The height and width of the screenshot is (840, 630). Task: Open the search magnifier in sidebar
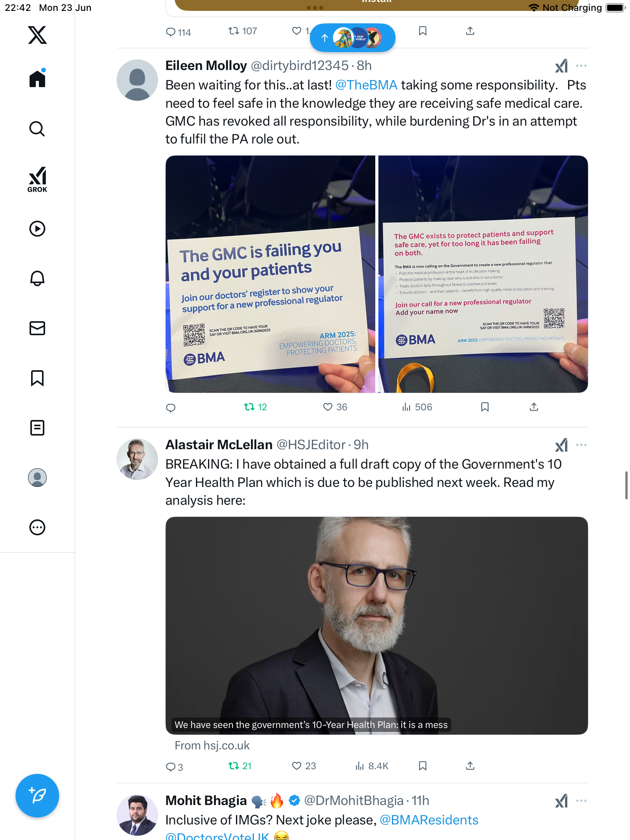[37, 129]
